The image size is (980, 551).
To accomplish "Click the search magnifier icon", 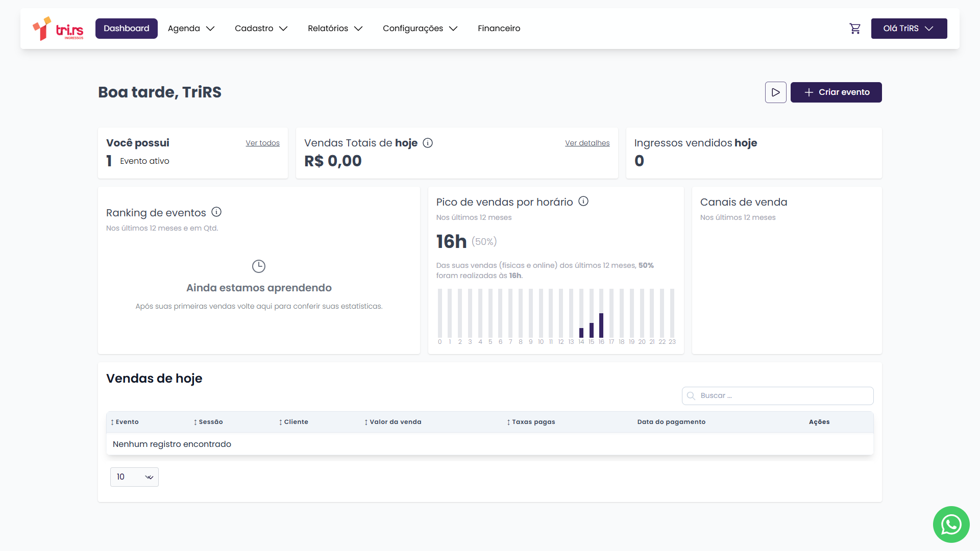I will pos(691,396).
